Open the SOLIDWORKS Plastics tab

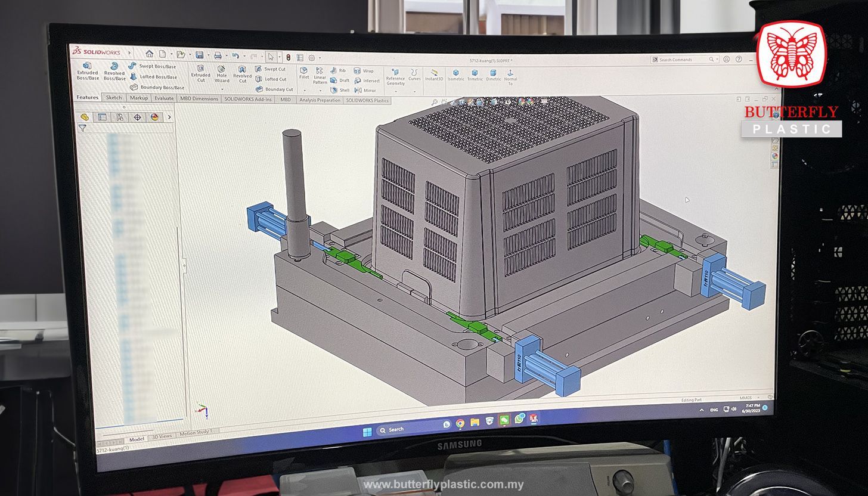[367, 101]
